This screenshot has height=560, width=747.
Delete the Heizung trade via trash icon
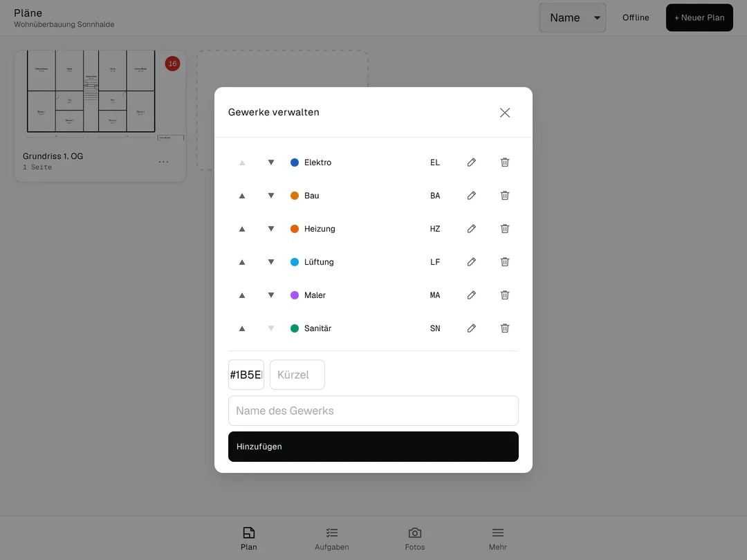pyautogui.click(x=504, y=229)
